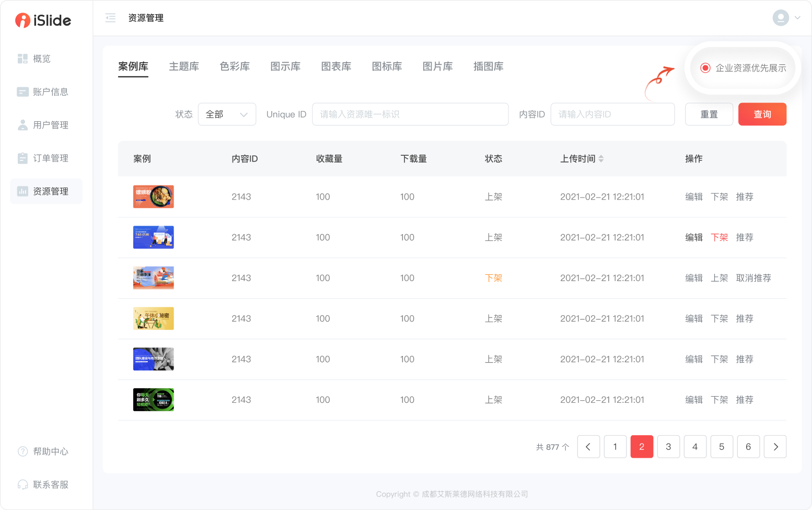812x510 pixels.
Task: Open 帮助中心 question mark icon
Action: coord(22,451)
